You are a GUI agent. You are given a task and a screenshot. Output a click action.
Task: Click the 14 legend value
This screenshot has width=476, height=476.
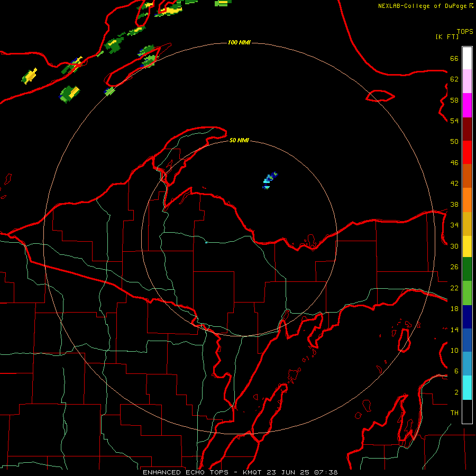[x=454, y=329]
